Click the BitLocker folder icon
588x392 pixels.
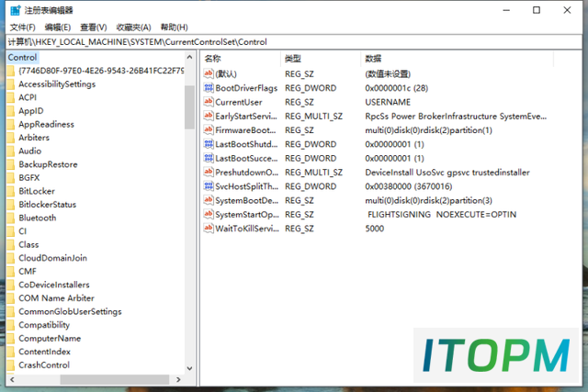[11, 191]
